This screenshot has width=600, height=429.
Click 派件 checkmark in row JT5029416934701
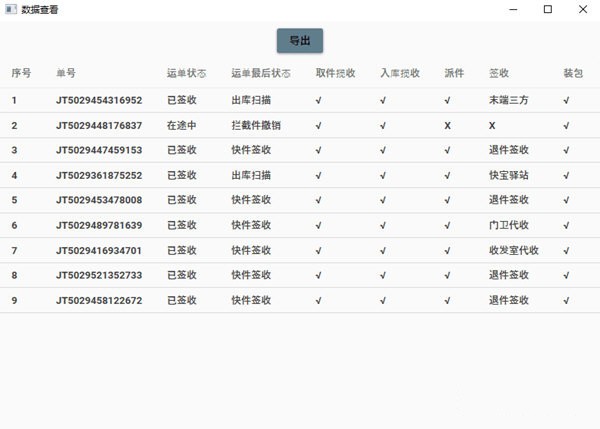tap(447, 251)
